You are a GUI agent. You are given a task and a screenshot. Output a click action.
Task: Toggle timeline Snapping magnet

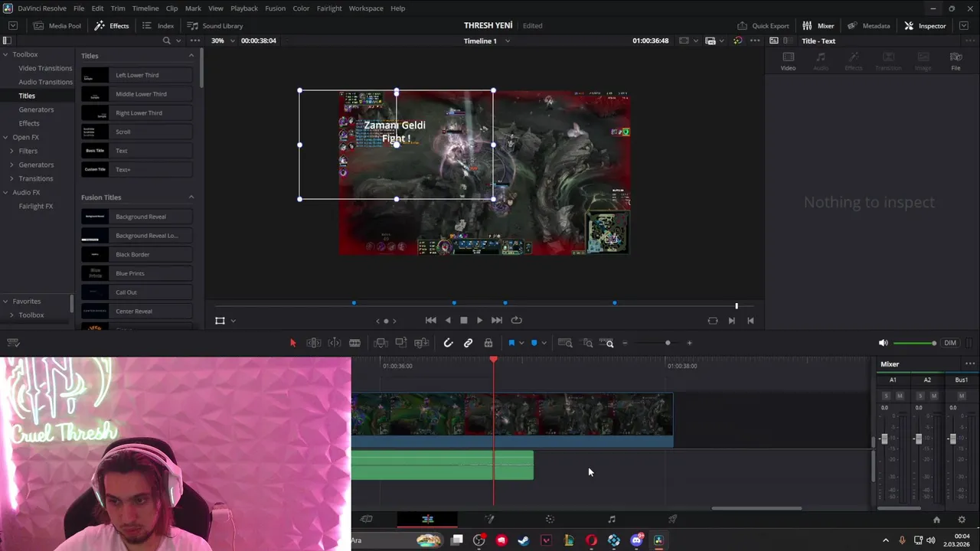(448, 343)
